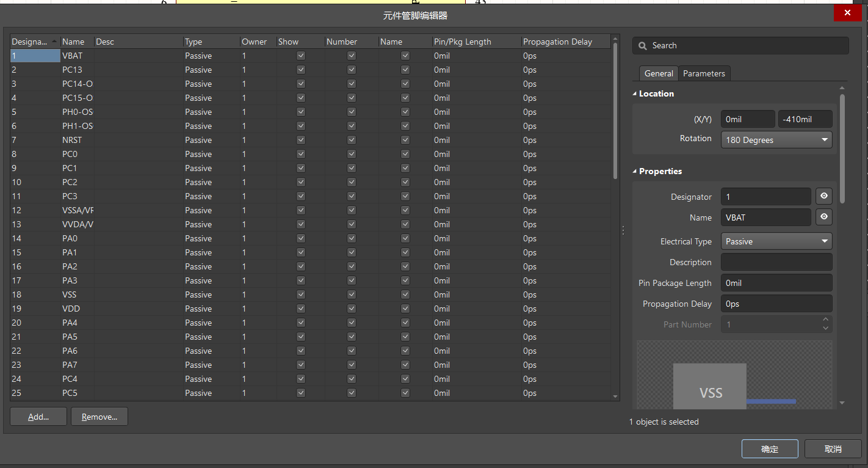Collapse the Properties section

635,171
